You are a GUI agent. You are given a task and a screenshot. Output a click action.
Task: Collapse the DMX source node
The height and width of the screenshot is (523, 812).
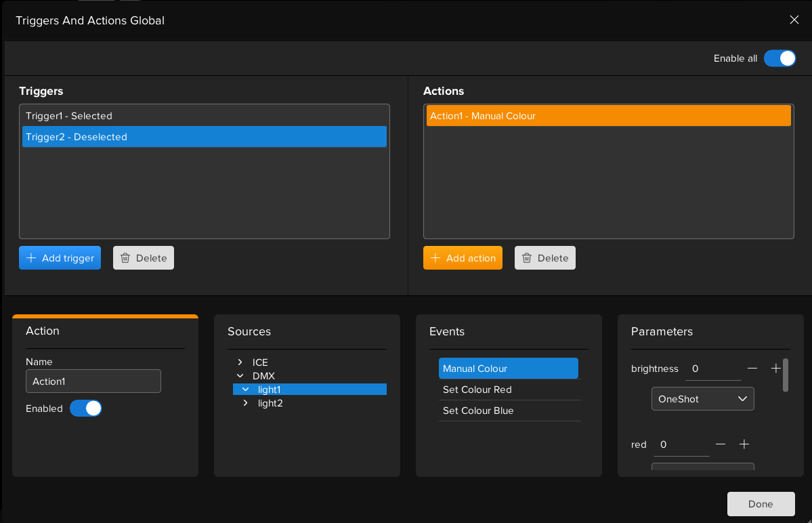240,376
